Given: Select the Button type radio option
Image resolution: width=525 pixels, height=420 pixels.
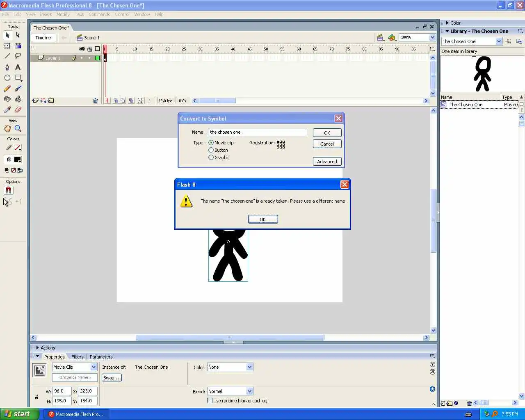Looking at the screenshot, I should click(211, 150).
